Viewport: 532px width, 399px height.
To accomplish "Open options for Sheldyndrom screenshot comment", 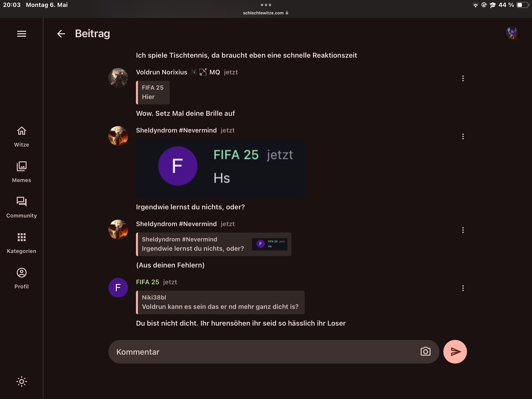I will 463,136.
